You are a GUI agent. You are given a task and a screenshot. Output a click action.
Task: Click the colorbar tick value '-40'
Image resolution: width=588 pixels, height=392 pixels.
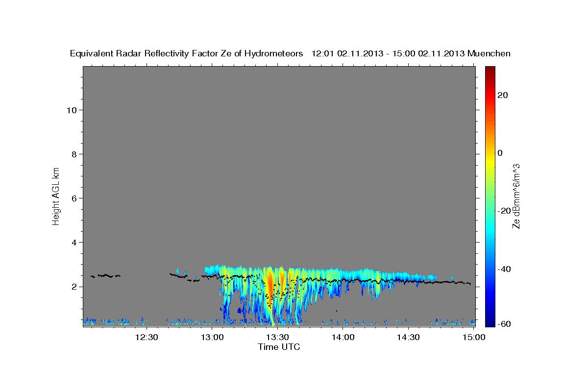coord(503,269)
